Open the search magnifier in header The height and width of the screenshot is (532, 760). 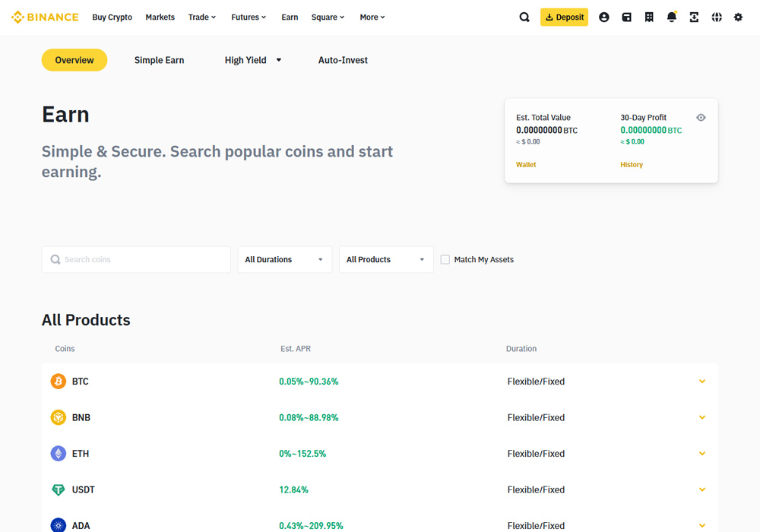(x=524, y=17)
